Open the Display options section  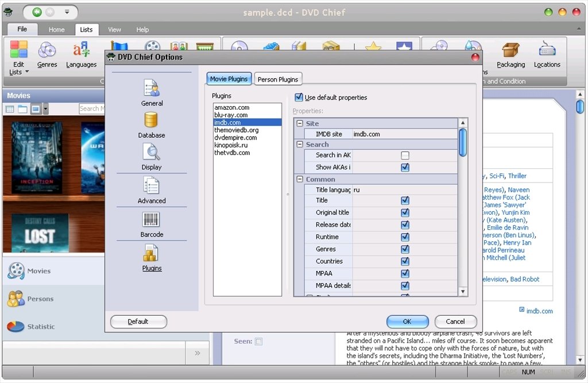(152, 157)
